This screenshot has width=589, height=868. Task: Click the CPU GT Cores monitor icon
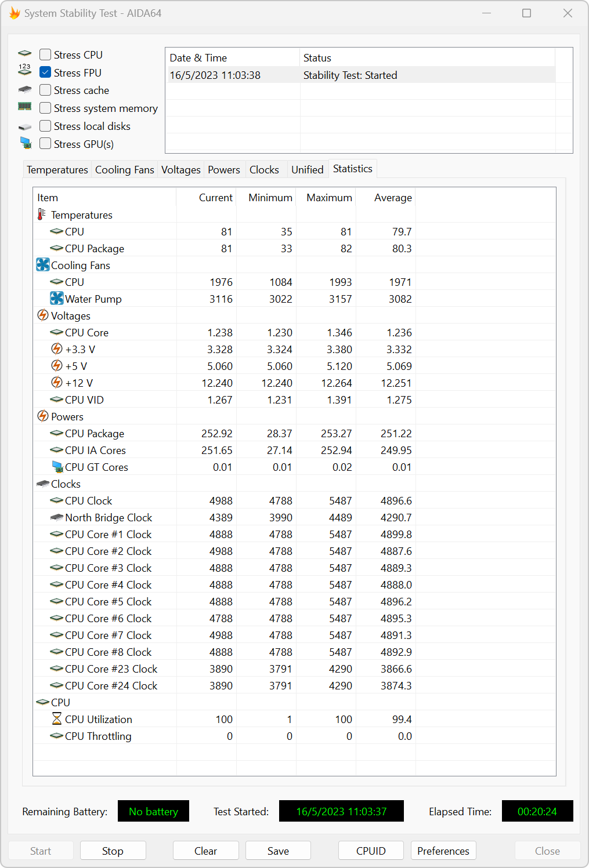pos(57,467)
